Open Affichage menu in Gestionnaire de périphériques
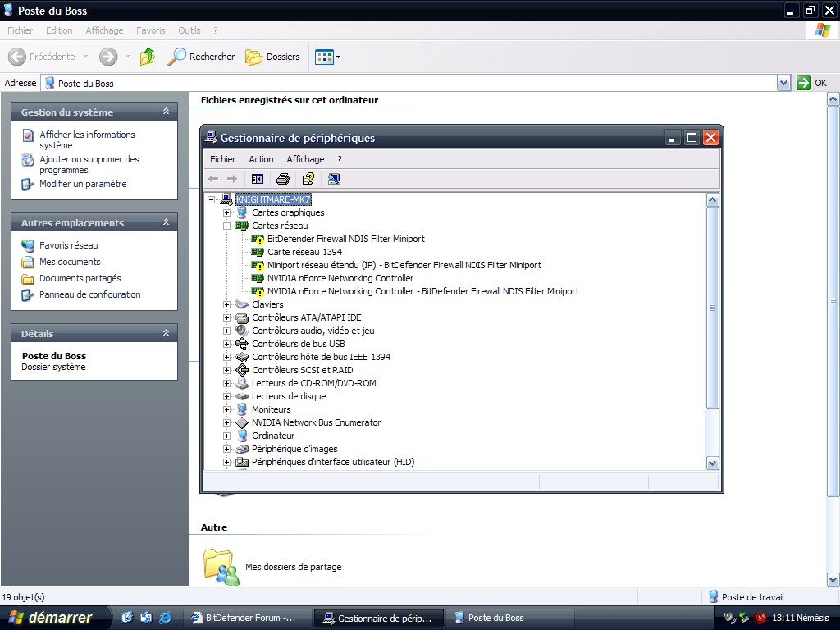The height and width of the screenshot is (630, 840). click(x=305, y=159)
